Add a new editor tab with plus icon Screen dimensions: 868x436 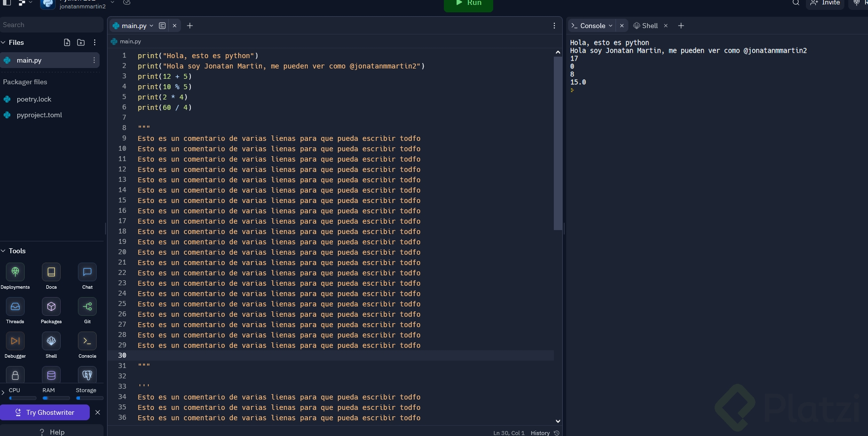[190, 26]
